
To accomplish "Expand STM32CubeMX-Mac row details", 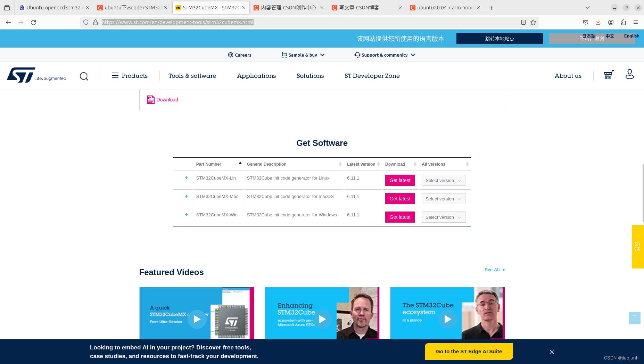I will click(187, 196).
